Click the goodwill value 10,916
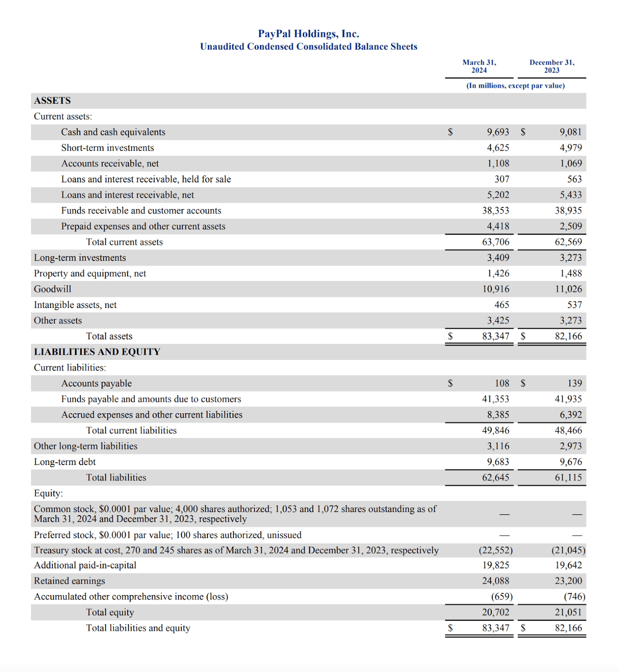 click(x=496, y=289)
